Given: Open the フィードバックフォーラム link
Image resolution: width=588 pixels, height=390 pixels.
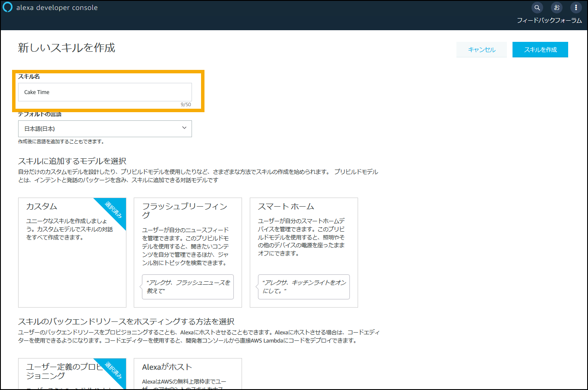Looking at the screenshot, I should (x=549, y=20).
